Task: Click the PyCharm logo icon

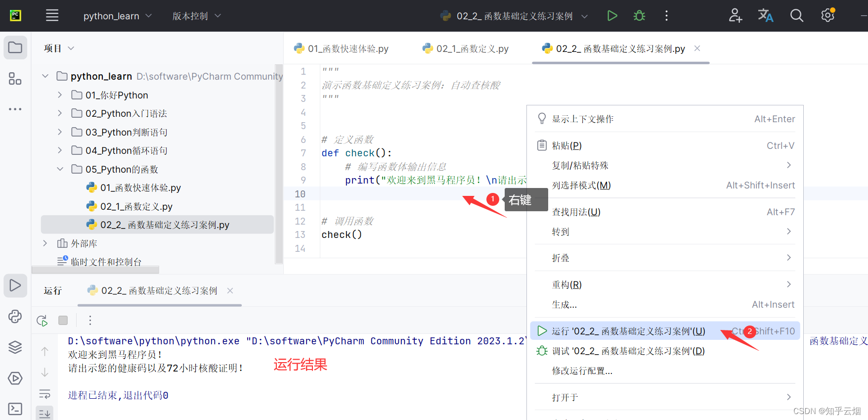Action: (x=15, y=15)
